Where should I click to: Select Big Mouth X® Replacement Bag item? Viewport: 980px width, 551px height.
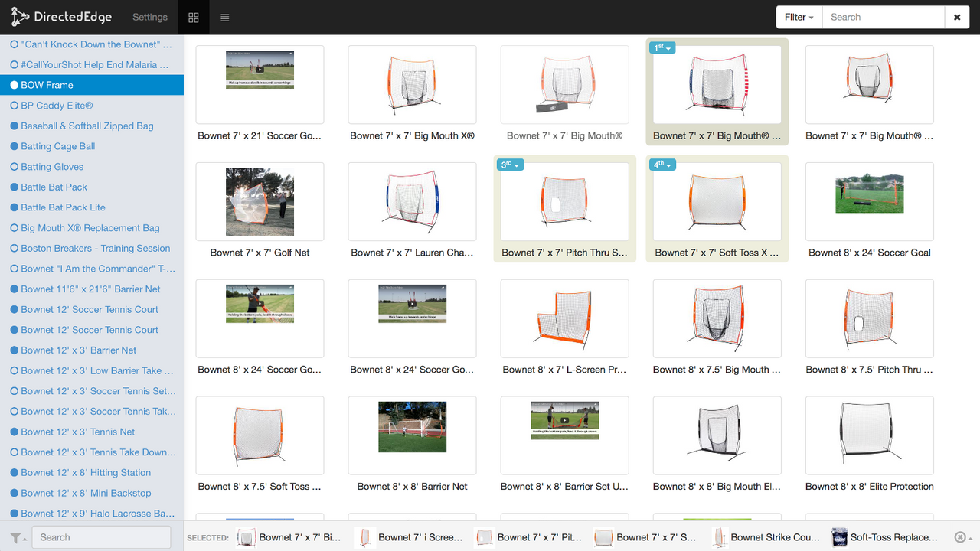click(x=92, y=228)
